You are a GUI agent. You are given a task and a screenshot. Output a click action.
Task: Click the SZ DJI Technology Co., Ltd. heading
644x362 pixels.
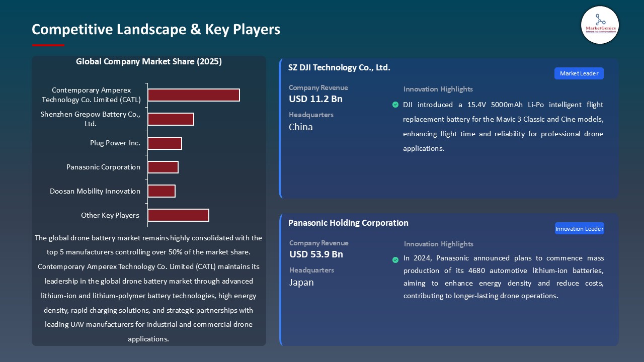coord(339,67)
